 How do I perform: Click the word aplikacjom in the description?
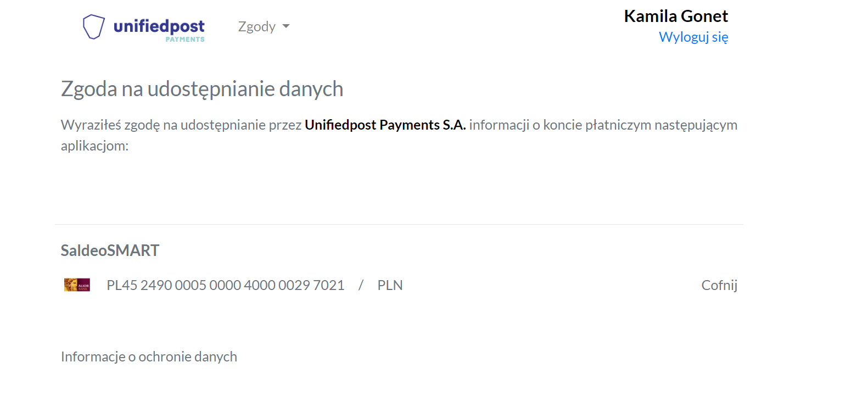(x=94, y=146)
